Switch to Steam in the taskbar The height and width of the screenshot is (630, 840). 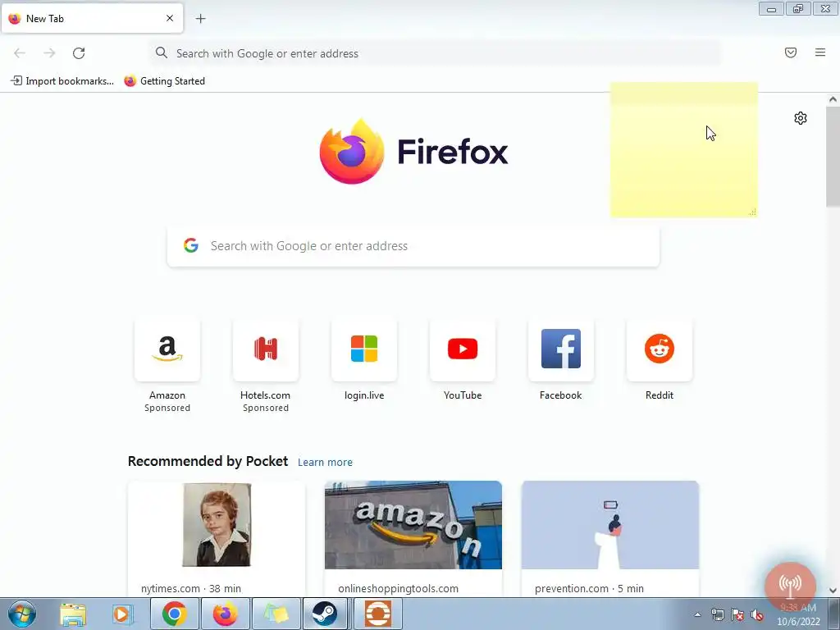(325, 614)
